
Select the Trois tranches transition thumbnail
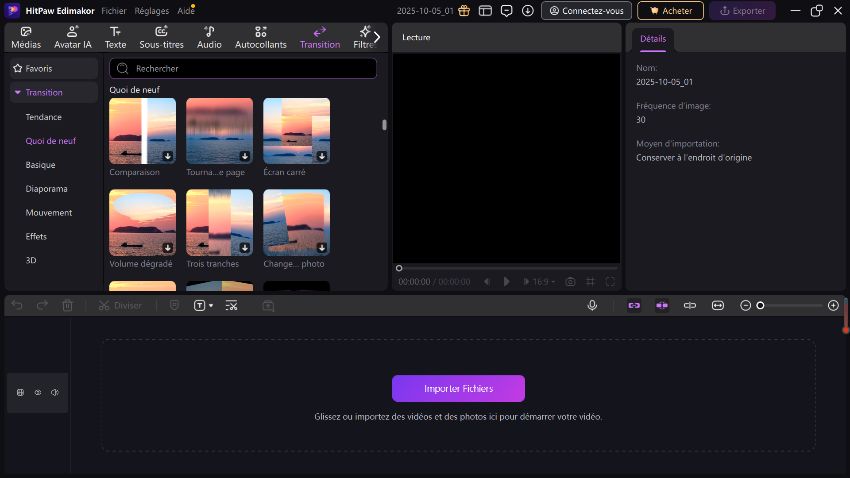(x=219, y=222)
